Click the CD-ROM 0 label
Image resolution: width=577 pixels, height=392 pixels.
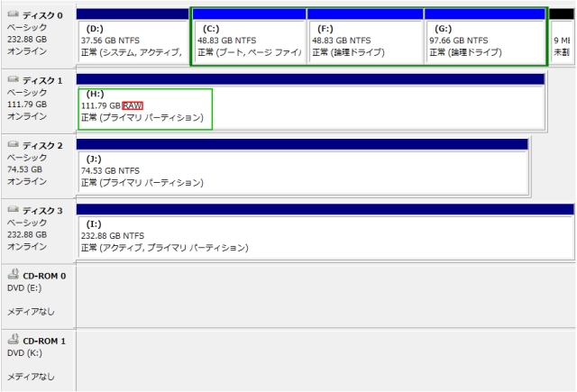(x=44, y=276)
